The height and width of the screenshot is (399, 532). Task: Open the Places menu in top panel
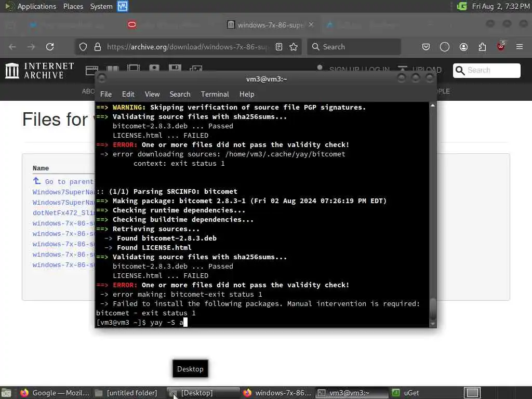coord(73,6)
